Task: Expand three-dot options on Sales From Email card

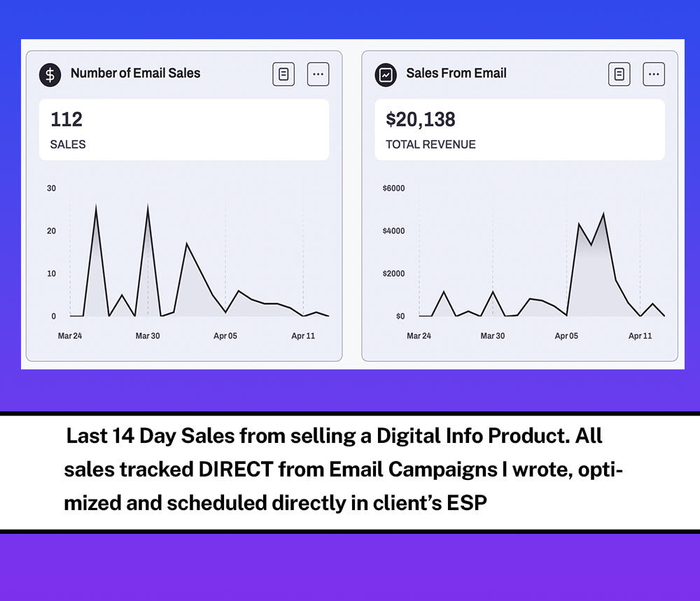Action: [653, 74]
